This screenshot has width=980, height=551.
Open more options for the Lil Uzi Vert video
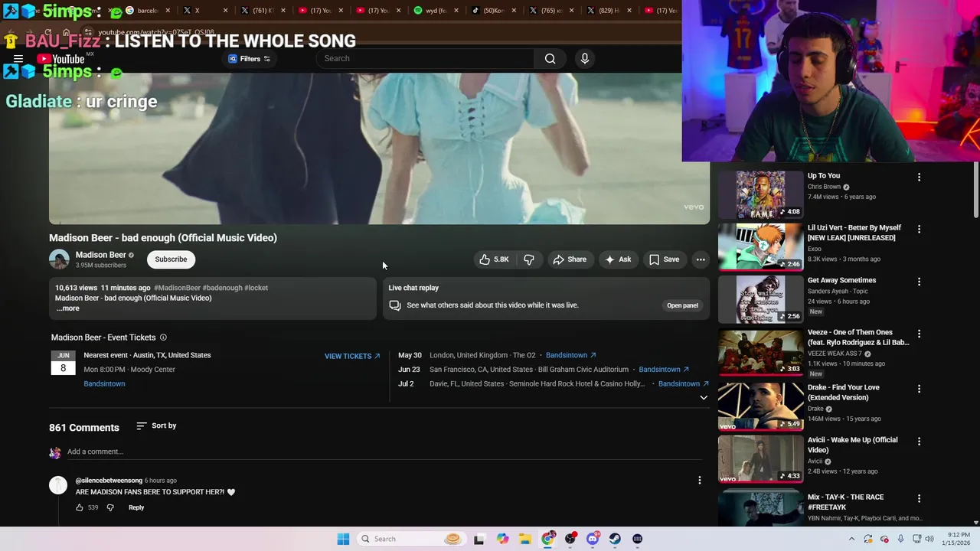click(919, 229)
